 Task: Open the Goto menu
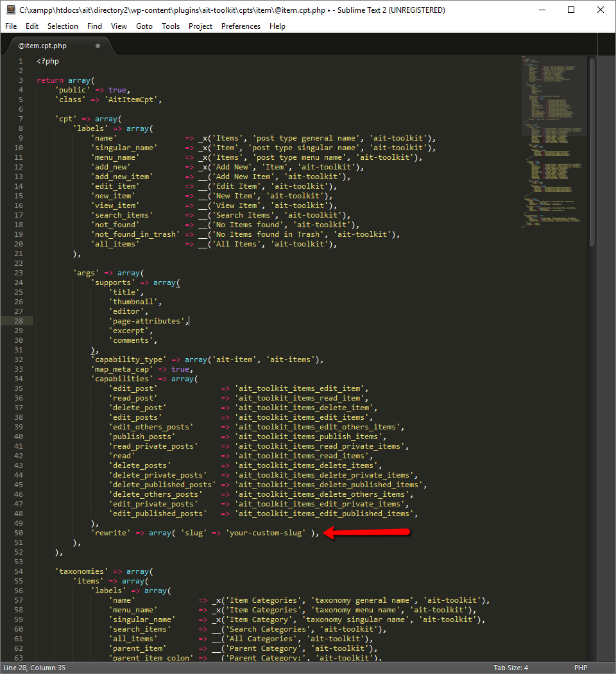(x=144, y=26)
